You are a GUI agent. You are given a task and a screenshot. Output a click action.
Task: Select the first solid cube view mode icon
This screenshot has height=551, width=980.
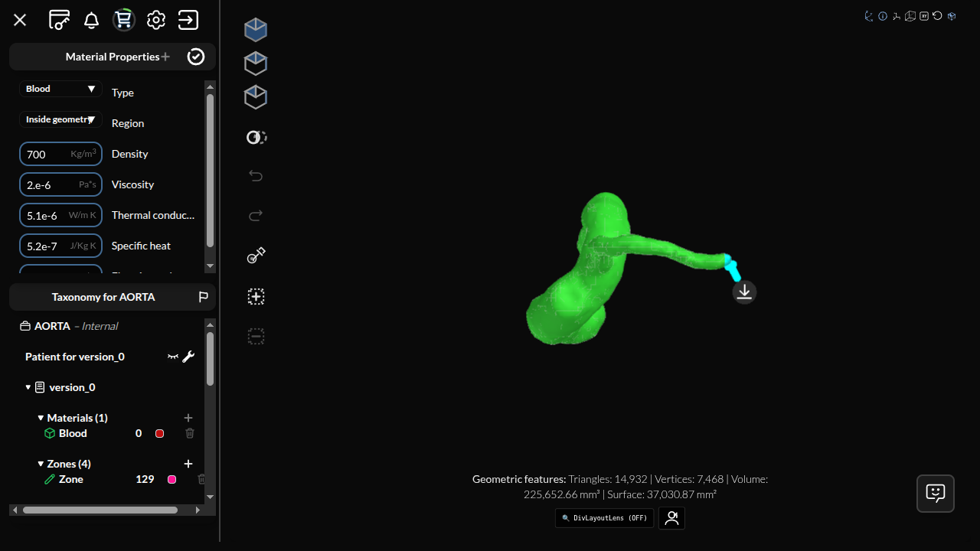pos(256,29)
